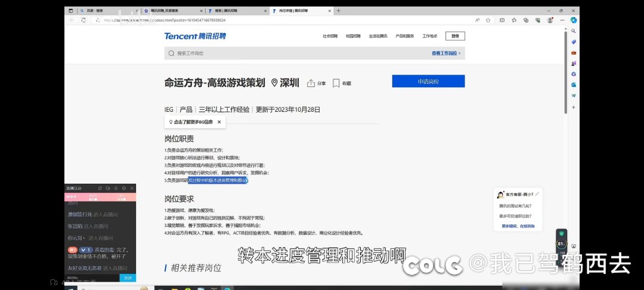Open 生活在腾讯 navigation menu
This screenshot has height=290, width=644.
pyautogui.click(x=378, y=36)
